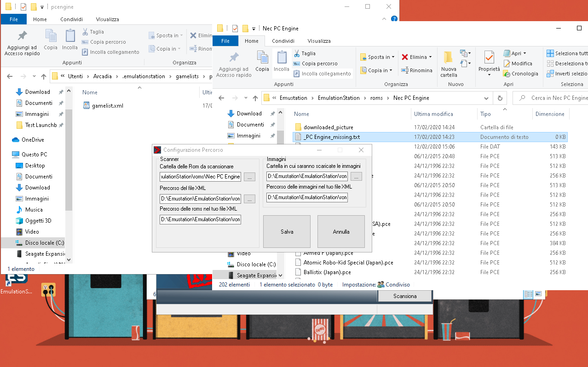Click the Percorso delle roms XML field
The height and width of the screenshot is (367, 588).
click(x=200, y=219)
